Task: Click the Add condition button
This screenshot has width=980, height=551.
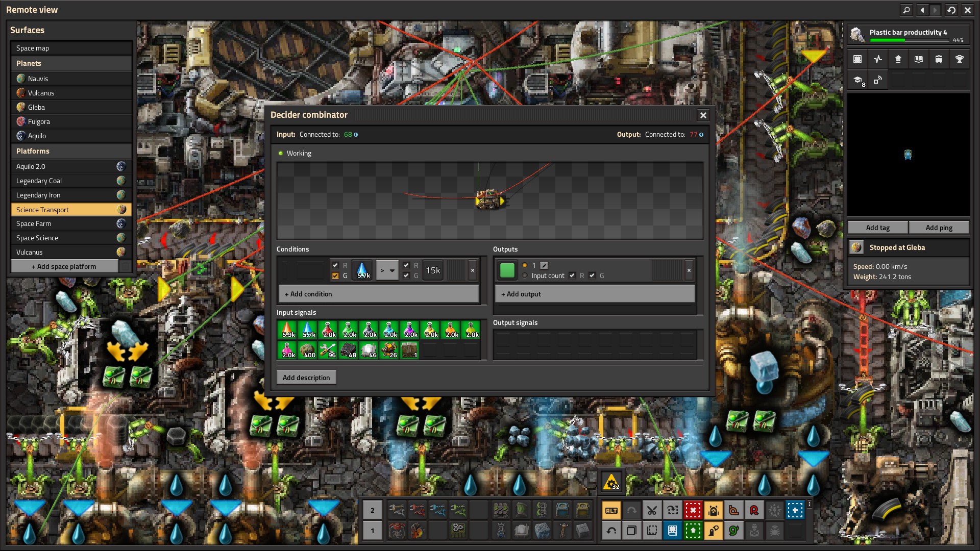Action: click(378, 294)
